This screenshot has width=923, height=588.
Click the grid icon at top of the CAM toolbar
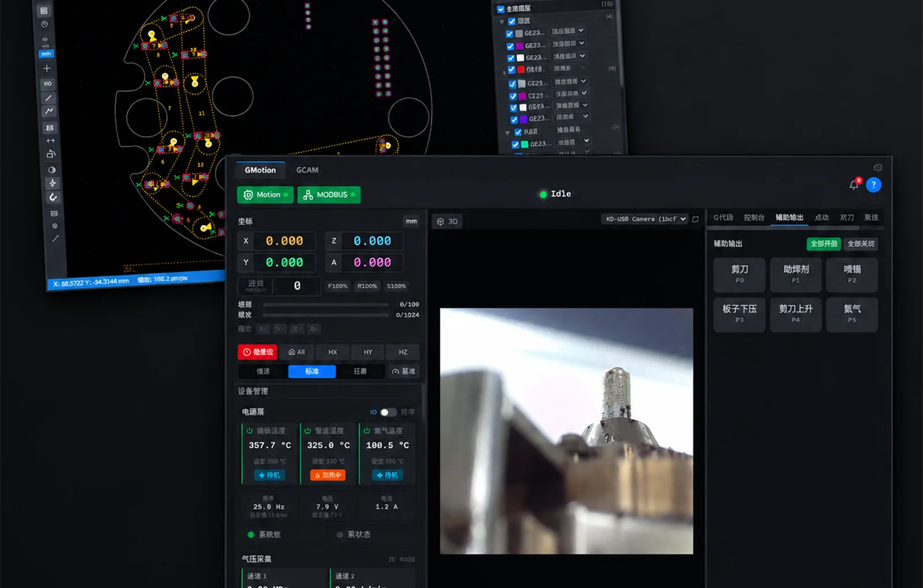tap(44, 11)
